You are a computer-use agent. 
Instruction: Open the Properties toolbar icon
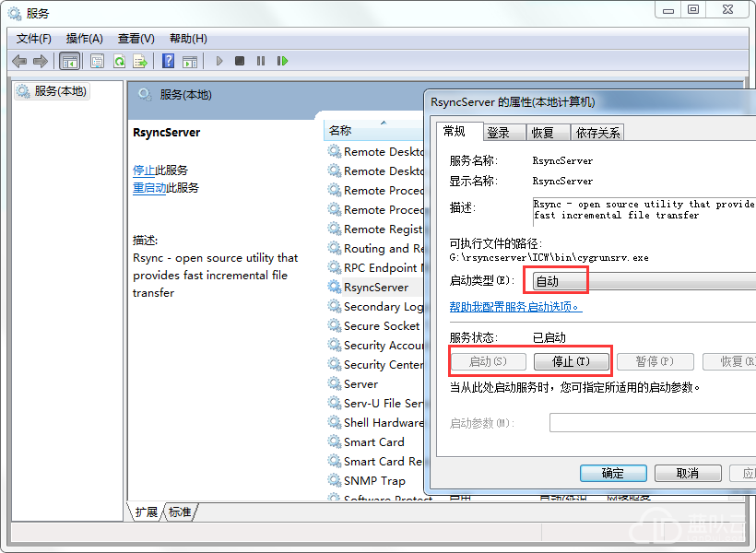98,61
